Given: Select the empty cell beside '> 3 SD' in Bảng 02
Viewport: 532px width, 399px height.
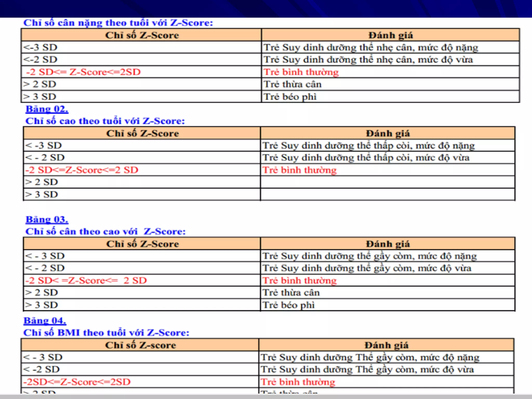Looking at the screenshot, I should [388, 194].
